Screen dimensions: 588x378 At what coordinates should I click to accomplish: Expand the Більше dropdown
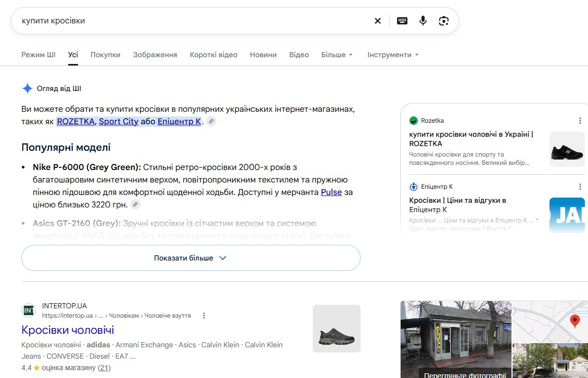tap(337, 55)
